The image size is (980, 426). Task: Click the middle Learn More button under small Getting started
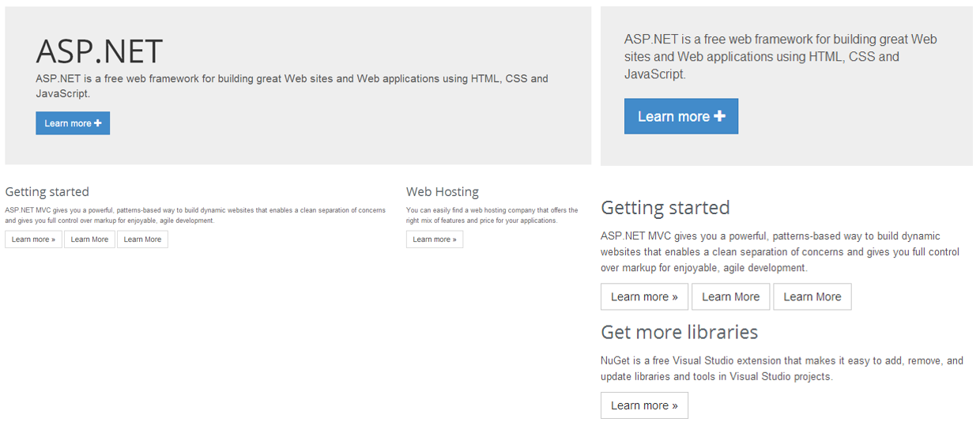(x=89, y=239)
